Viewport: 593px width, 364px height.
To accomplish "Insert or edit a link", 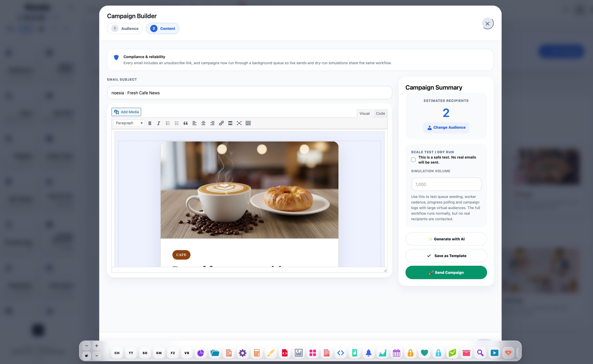I will (221, 123).
